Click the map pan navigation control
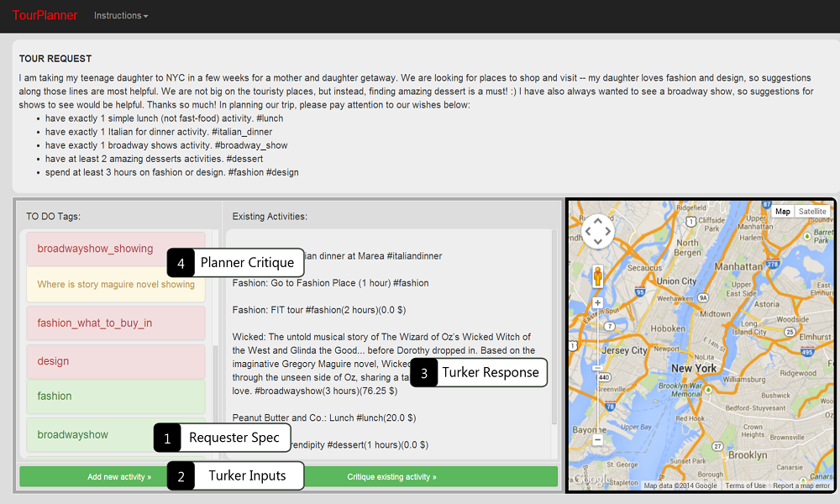The image size is (840, 504). click(x=597, y=230)
